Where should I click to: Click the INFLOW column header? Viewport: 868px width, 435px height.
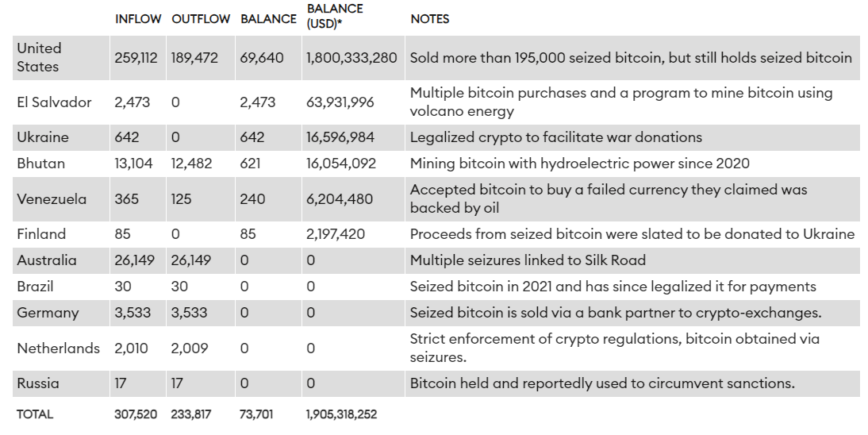click(x=138, y=19)
